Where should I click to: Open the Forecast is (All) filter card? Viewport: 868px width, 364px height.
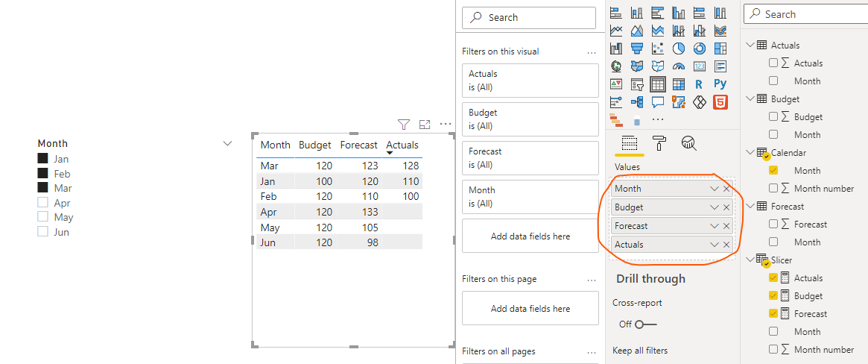(530, 158)
